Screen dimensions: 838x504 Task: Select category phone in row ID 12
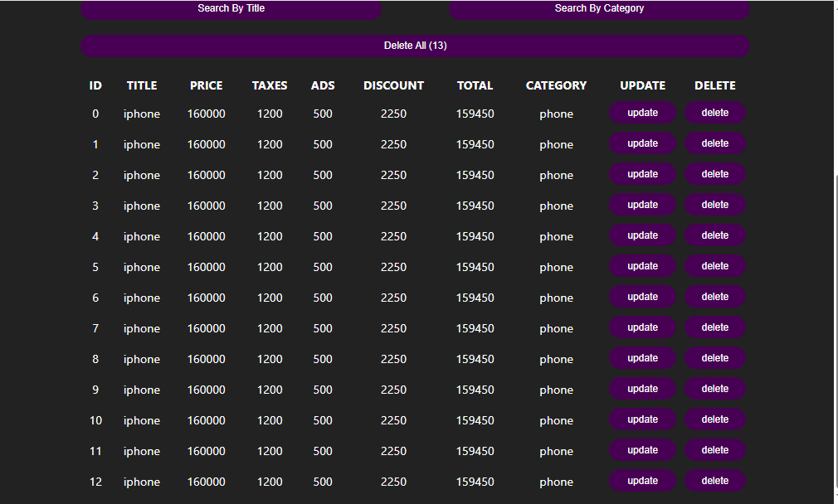pos(556,482)
